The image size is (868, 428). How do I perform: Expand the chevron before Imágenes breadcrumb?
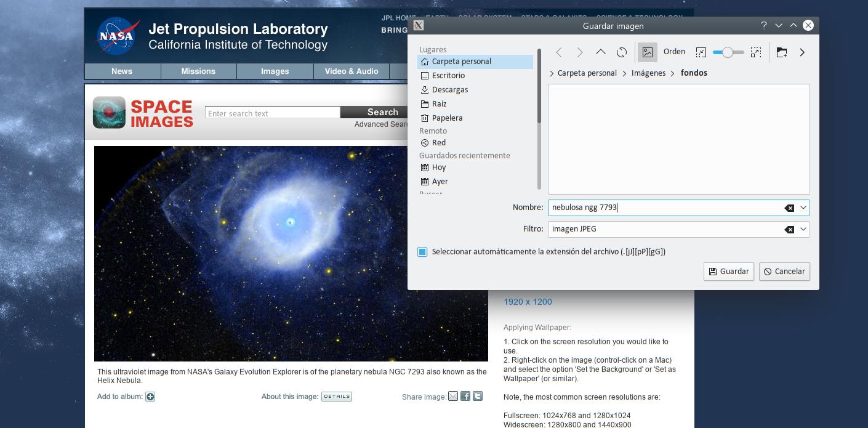624,73
